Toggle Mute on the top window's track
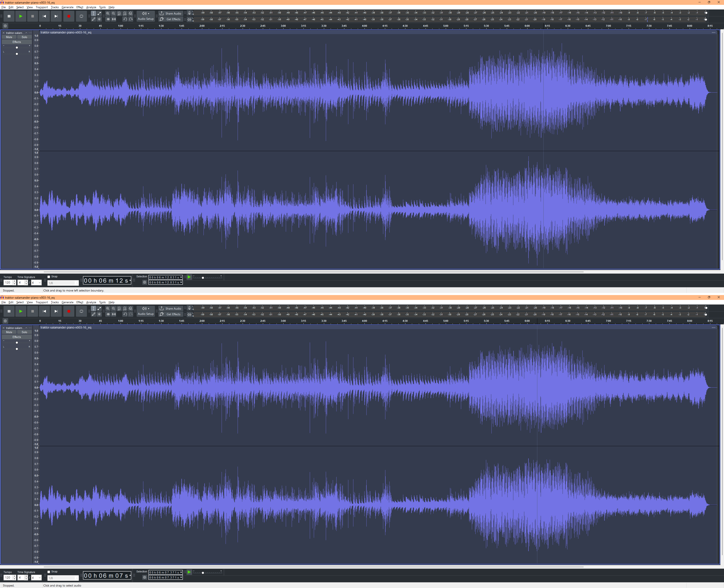 (x=9, y=37)
